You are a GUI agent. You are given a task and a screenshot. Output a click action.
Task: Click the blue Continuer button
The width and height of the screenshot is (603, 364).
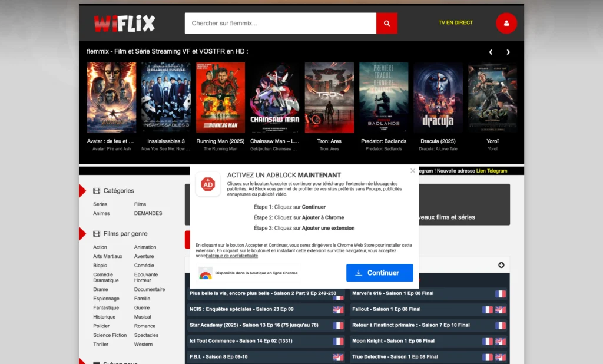(x=380, y=273)
